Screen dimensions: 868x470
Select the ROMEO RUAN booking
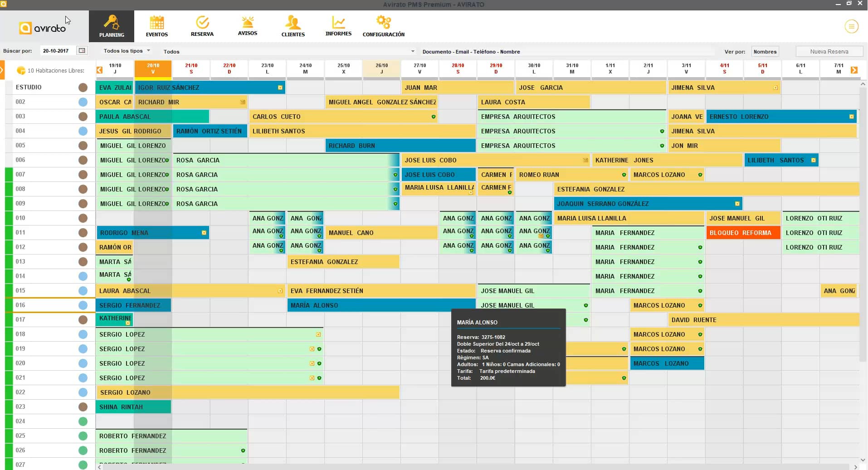click(572, 175)
